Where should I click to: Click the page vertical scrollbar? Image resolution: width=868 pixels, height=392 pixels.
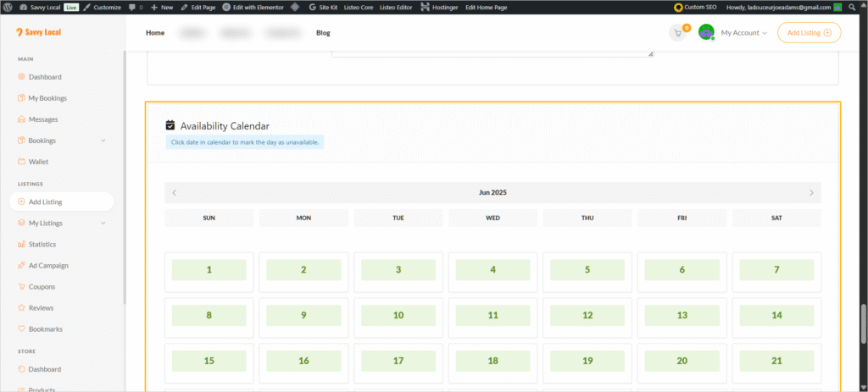[x=863, y=322]
